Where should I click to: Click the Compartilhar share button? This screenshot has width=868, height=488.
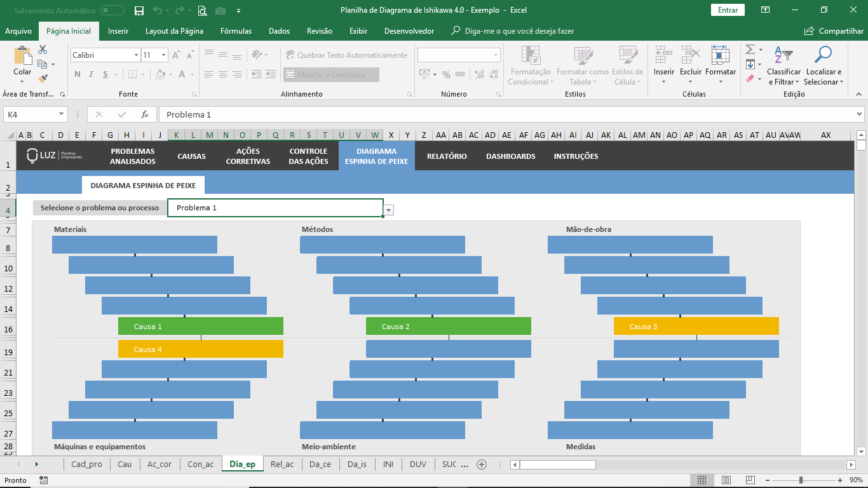click(834, 31)
